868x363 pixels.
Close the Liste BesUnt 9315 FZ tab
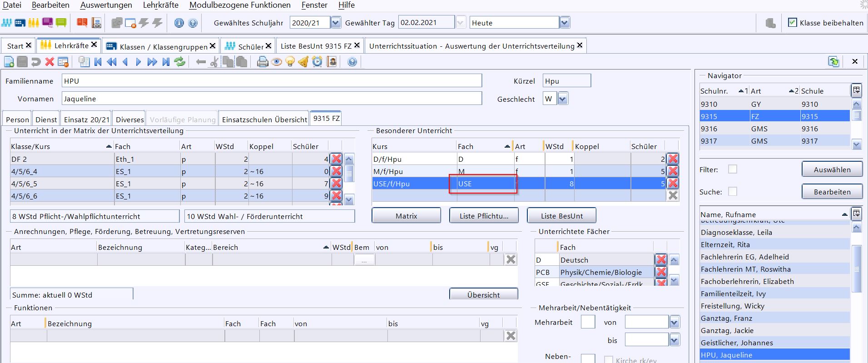click(357, 45)
